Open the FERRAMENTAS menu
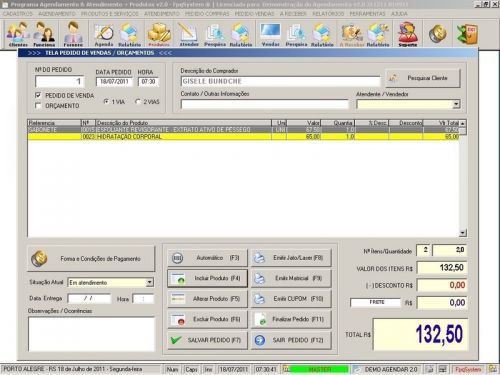Image resolution: width=500 pixels, height=375 pixels. [x=367, y=14]
